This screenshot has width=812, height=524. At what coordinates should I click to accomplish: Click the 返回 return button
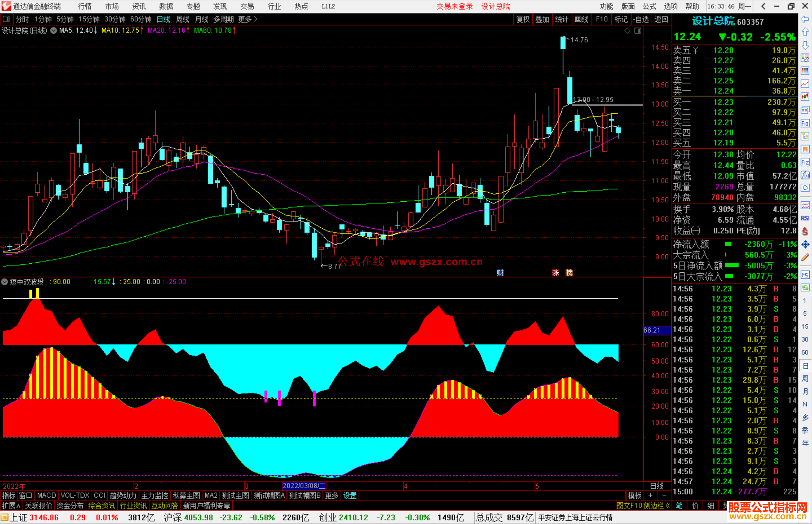pyautogui.click(x=661, y=19)
